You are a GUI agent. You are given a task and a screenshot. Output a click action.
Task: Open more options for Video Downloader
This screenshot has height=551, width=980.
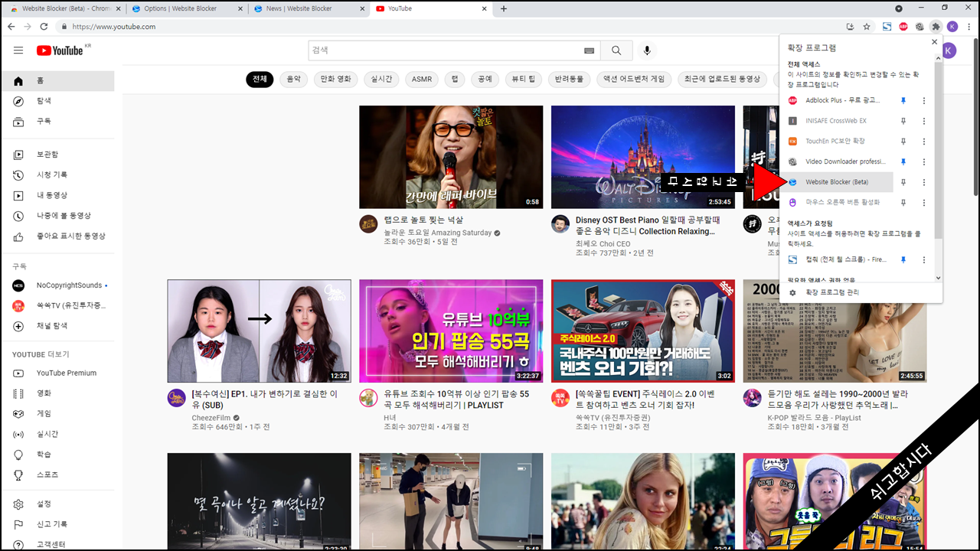click(x=924, y=161)
